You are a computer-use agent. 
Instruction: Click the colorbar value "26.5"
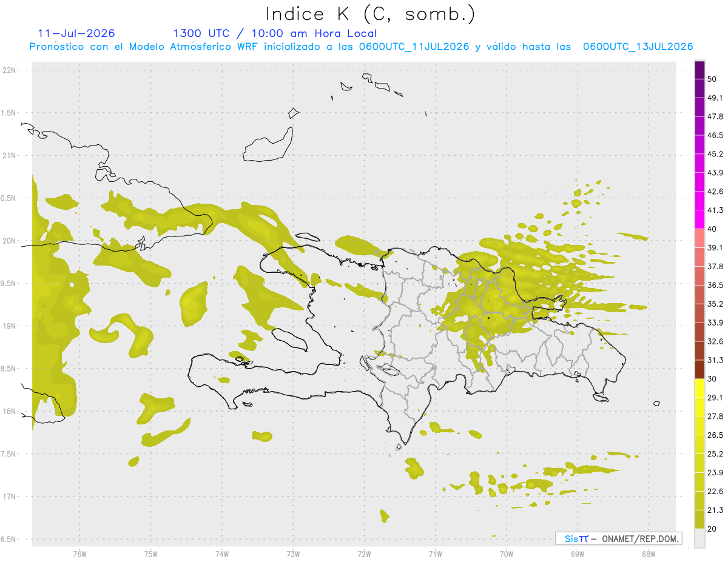click(716, 435)
